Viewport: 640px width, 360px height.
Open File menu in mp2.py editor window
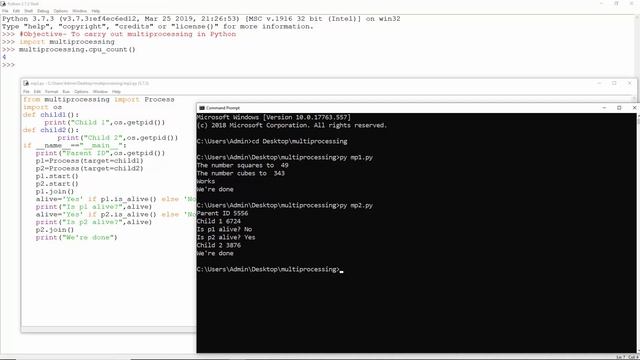26,92
